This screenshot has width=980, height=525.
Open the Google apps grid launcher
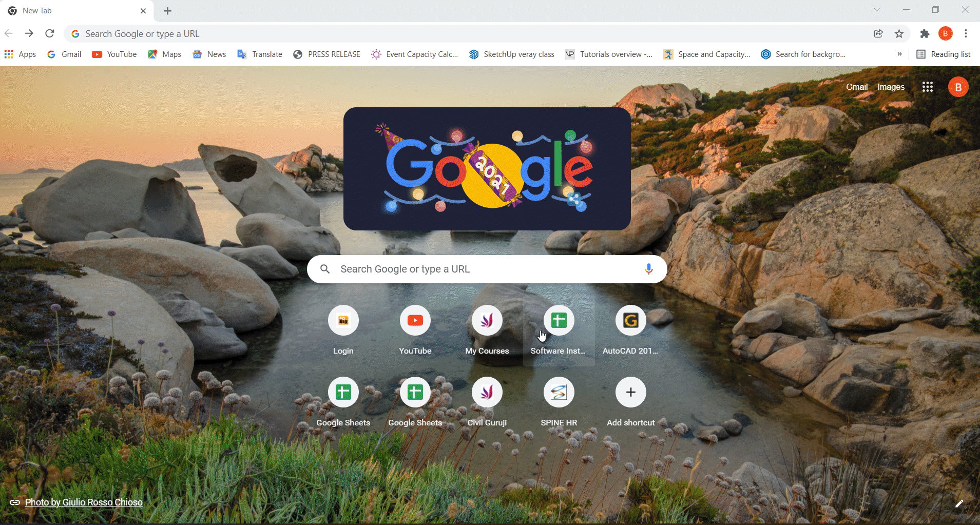click(x=927, y=87)
